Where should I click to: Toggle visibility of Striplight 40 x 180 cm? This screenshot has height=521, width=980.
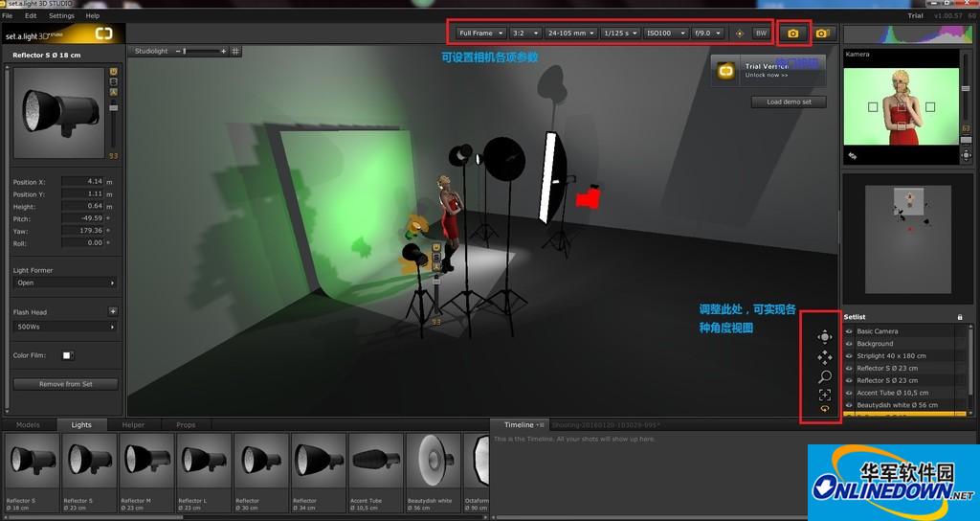coord(849,356)
